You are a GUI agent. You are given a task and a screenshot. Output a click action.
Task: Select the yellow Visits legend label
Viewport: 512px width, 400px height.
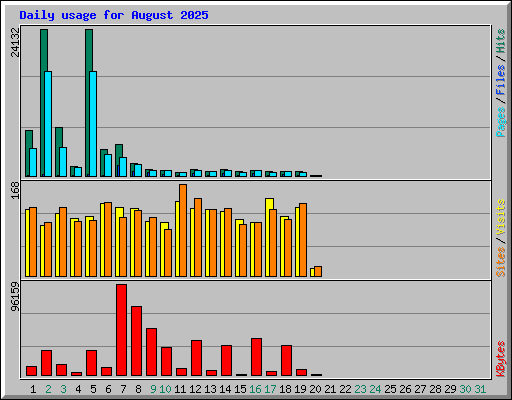[x=501, y=217]
